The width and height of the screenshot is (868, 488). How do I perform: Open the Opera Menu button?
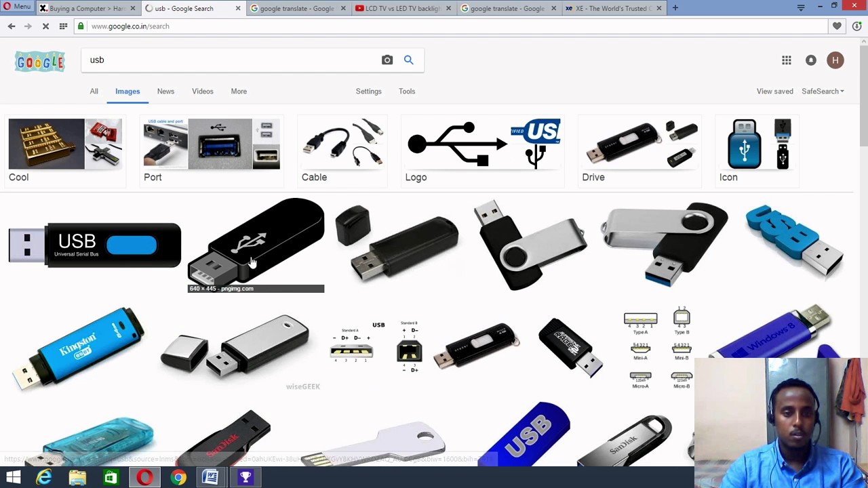16,7
